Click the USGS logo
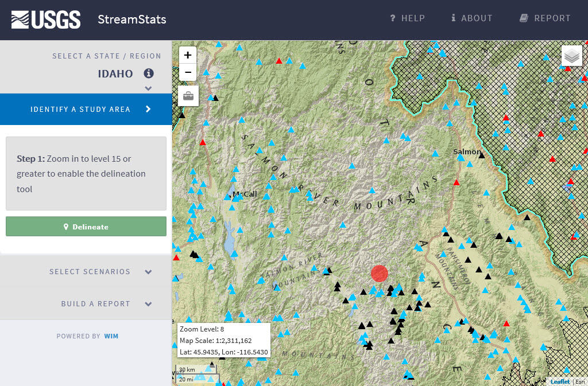The image size is (588, 386). [45, 19]
